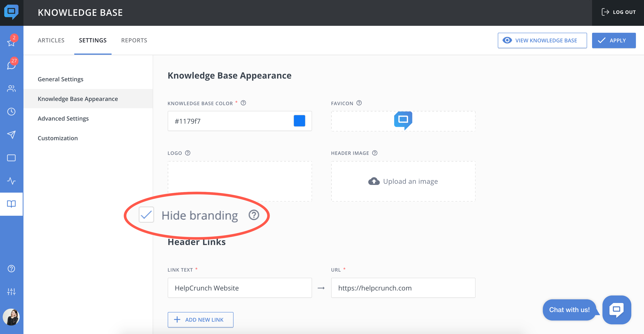Click the blue color swatch for #1179f7

tap(299, 121)
